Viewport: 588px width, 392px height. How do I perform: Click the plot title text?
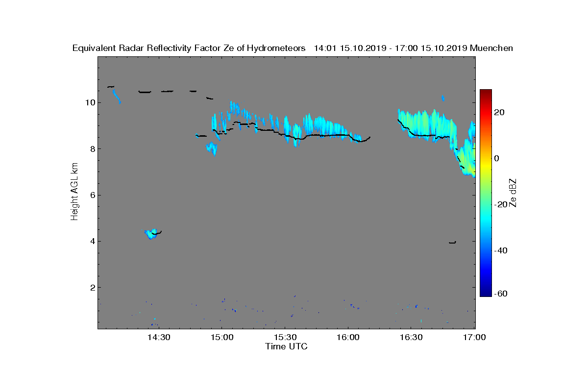[293, 48]
